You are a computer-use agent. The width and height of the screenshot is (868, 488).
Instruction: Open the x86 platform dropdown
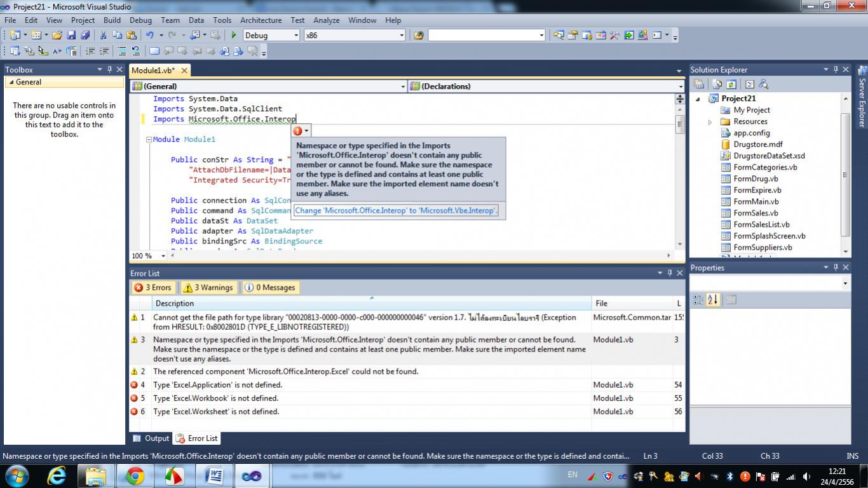[401, 36]
